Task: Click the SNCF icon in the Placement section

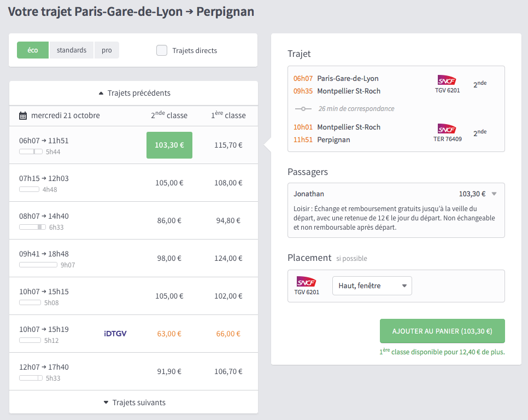Action: pos(308,282)
